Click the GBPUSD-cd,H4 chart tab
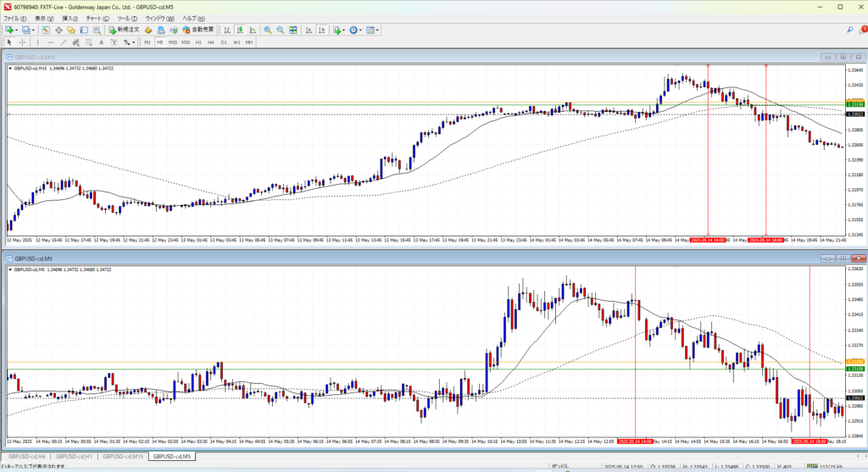 [27, 457]
